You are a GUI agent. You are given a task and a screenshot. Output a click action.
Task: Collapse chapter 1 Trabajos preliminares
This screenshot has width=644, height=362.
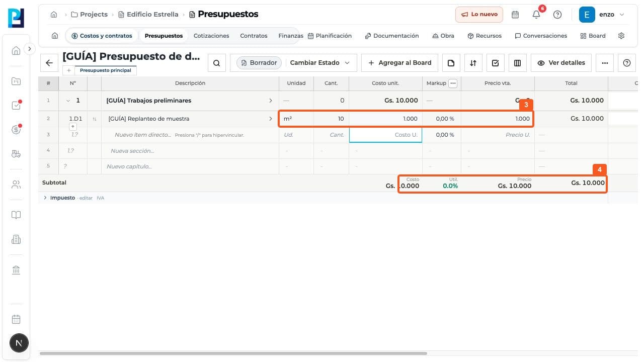pos(68,101)
